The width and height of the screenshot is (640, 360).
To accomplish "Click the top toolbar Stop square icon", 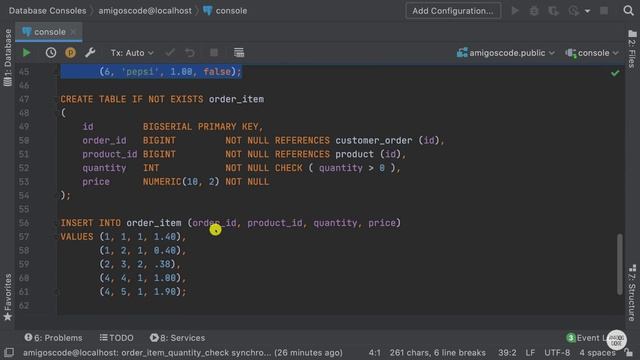I will (x=604, y=11).
